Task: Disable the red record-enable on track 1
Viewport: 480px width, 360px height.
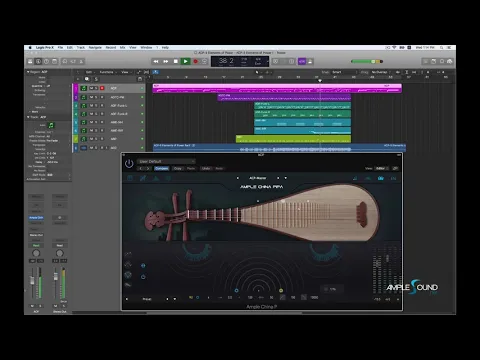Action: coord(102,88)
